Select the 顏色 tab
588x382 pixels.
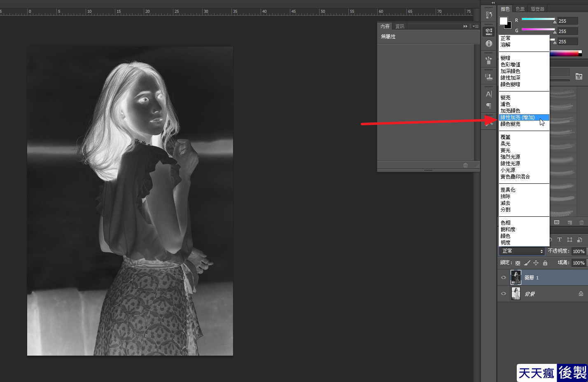click(505, 9)
